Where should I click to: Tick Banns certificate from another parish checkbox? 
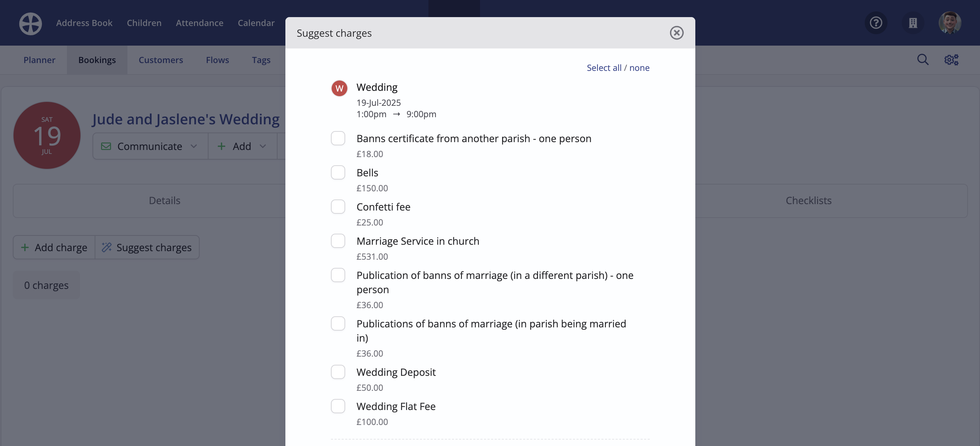tap(338, 138)
